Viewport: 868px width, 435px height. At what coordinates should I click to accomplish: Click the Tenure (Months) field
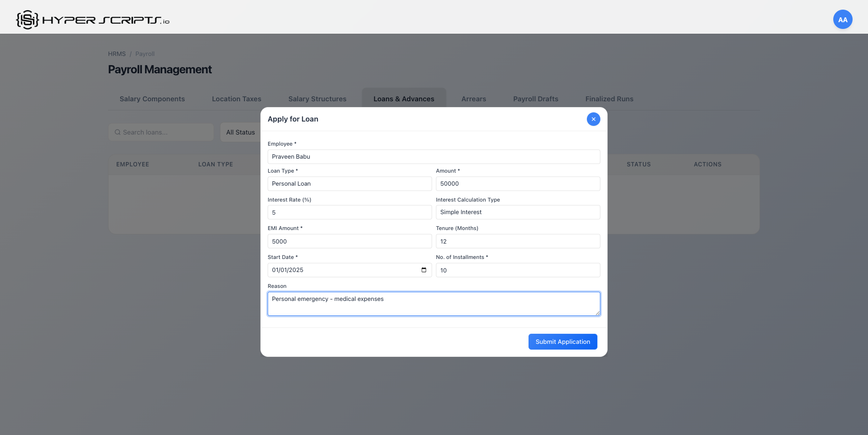pos(517,241)
